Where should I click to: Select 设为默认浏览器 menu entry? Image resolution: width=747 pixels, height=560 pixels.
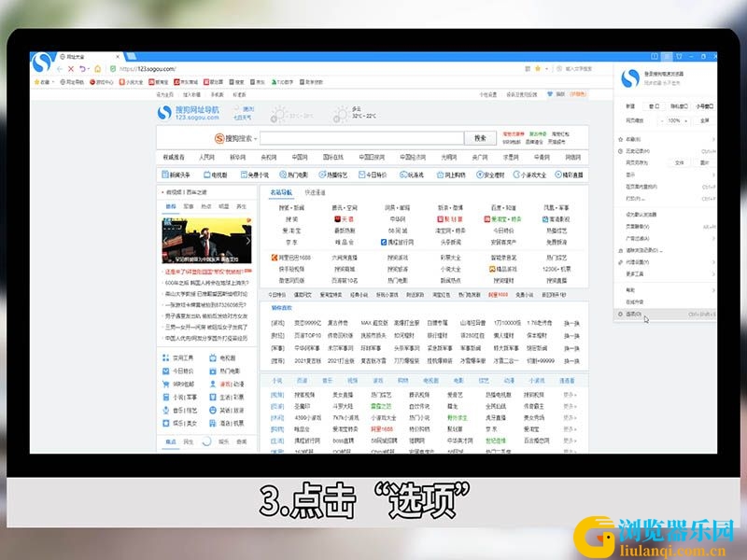click(666, 215)
